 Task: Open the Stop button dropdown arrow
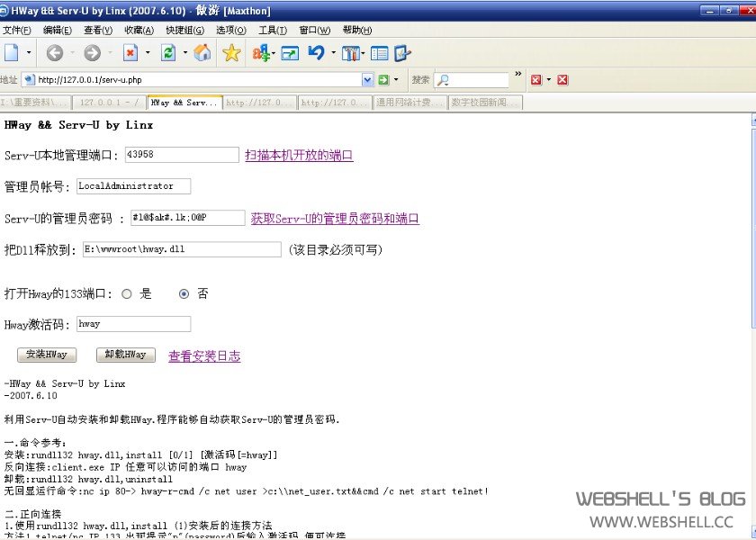148,52
